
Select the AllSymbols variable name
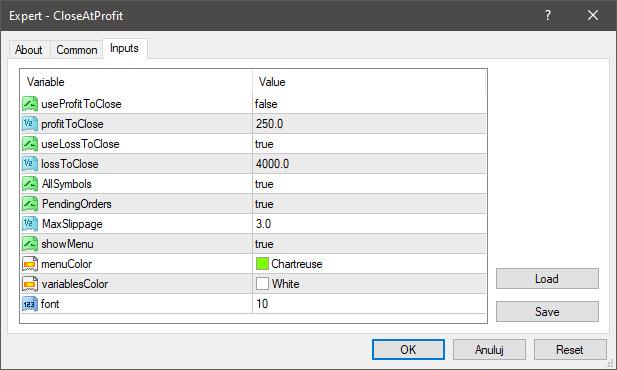click(x=67, y=184)
